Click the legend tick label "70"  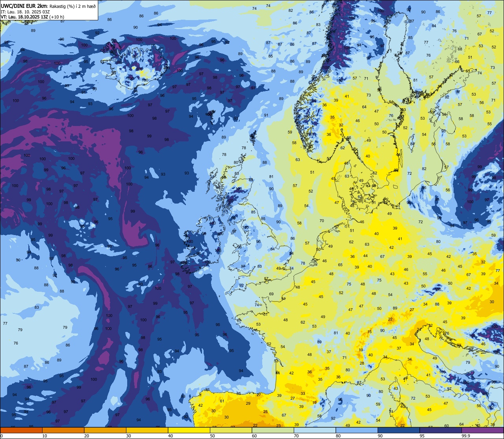pyautogui.click(x=296, y=436)
